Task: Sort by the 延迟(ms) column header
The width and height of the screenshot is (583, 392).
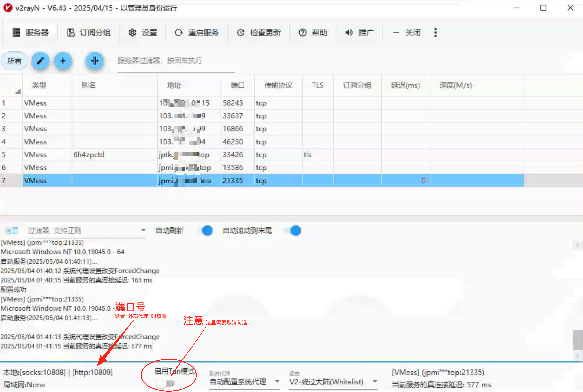Action: click(405, 85)
